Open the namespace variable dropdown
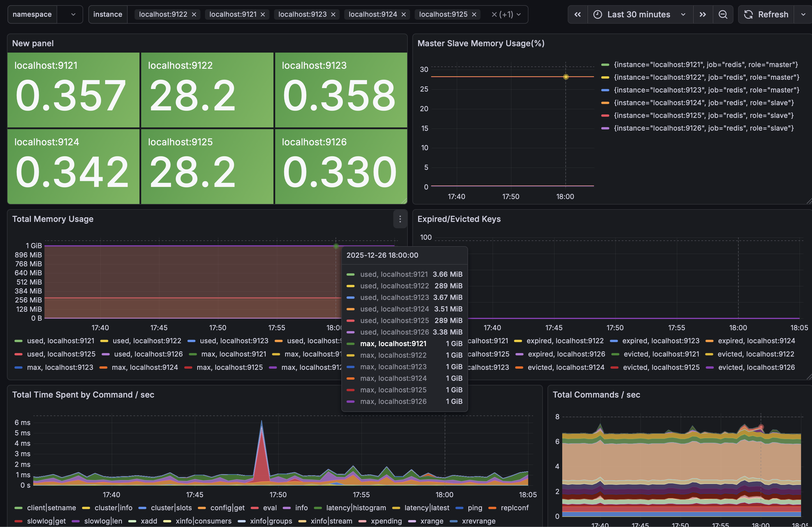 (x=73, y=14)
